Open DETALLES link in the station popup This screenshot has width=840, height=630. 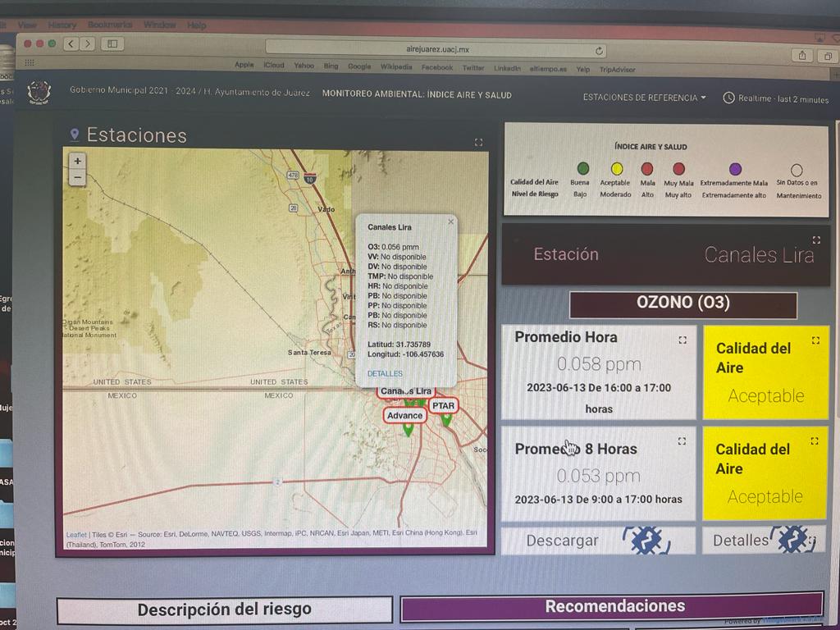tap(385, 374)
